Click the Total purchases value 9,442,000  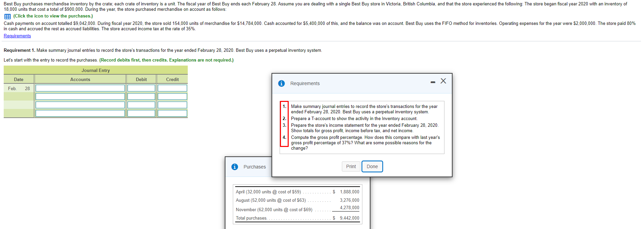(x=350, y=218)
